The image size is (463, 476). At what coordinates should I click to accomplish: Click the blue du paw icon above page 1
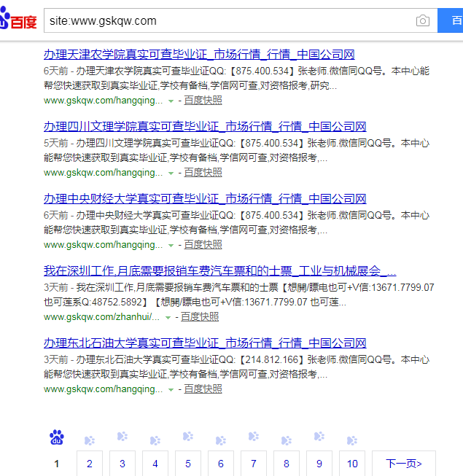point(57,437)
